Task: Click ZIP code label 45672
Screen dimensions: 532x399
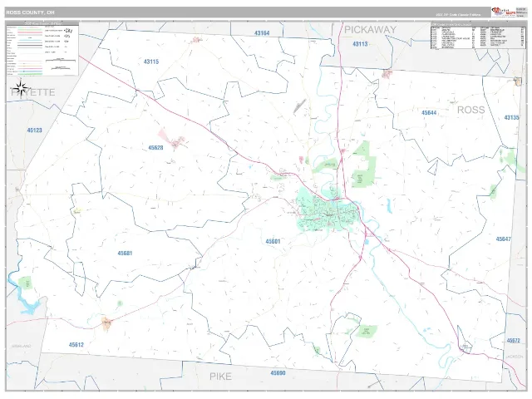Action: tap(513, 340)
